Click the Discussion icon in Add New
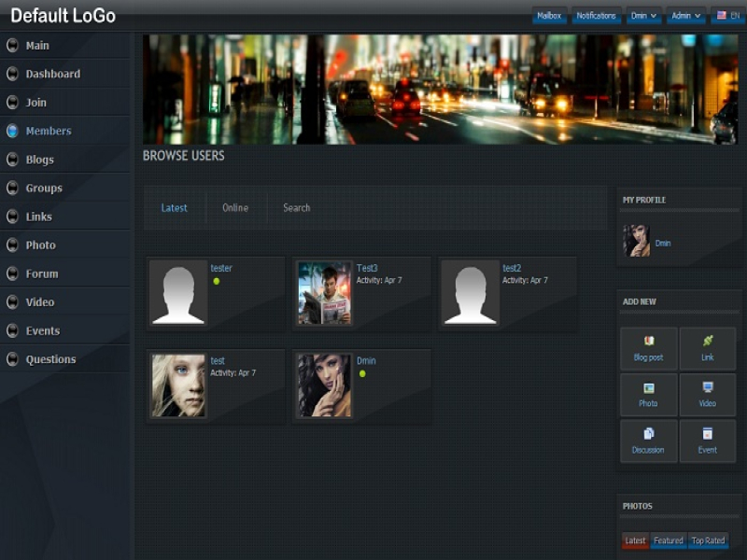747x560 pixels. [648, 434]
